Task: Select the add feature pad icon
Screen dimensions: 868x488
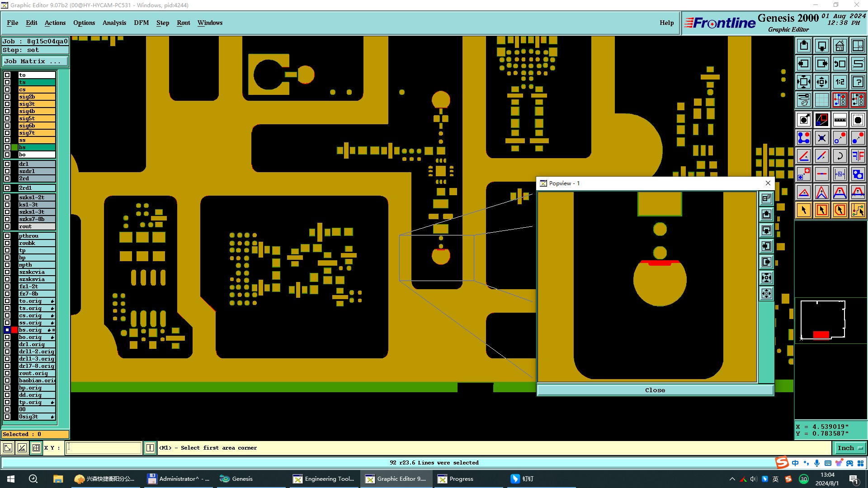Action: point(804,120)
